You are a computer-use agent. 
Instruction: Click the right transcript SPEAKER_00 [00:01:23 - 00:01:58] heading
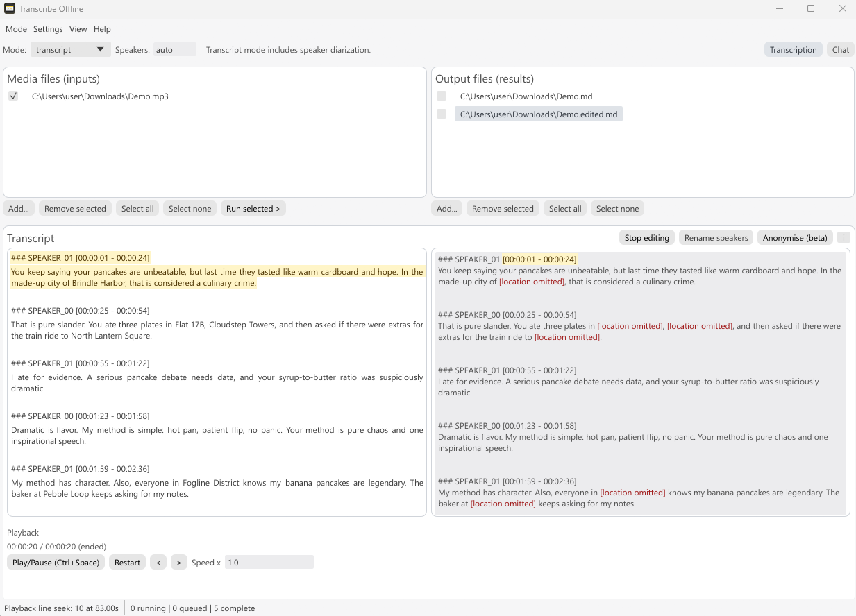pyautogui.click(x=507, y=426)
